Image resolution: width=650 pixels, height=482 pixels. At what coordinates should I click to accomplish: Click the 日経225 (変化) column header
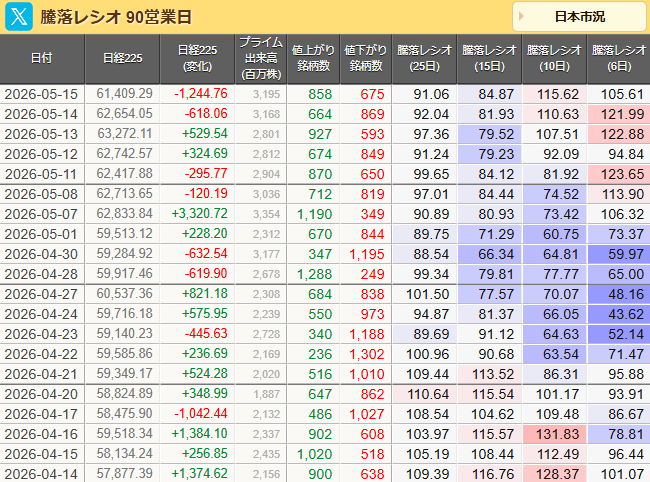coord(197,58)
